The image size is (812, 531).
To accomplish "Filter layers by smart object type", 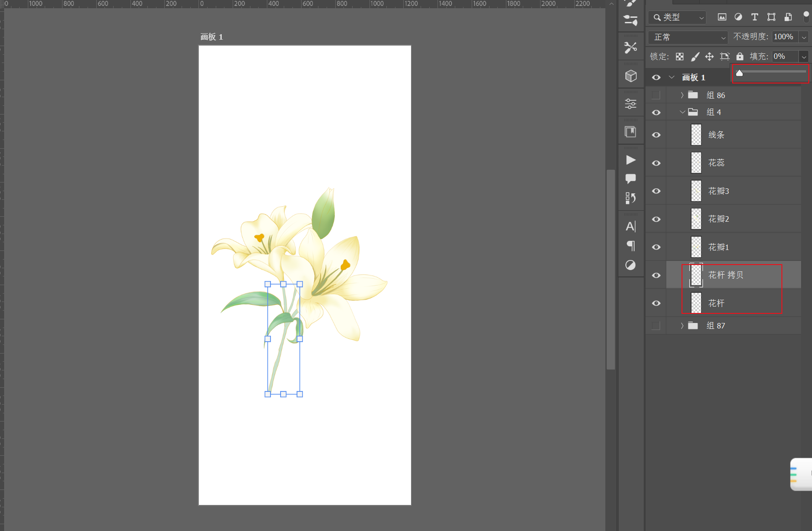I will (788, 17).
